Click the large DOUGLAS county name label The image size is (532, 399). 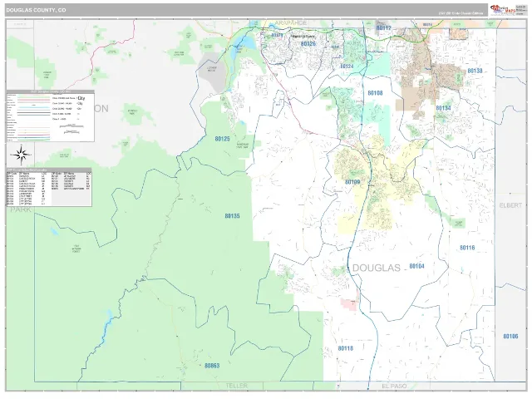tap(377, 268)
